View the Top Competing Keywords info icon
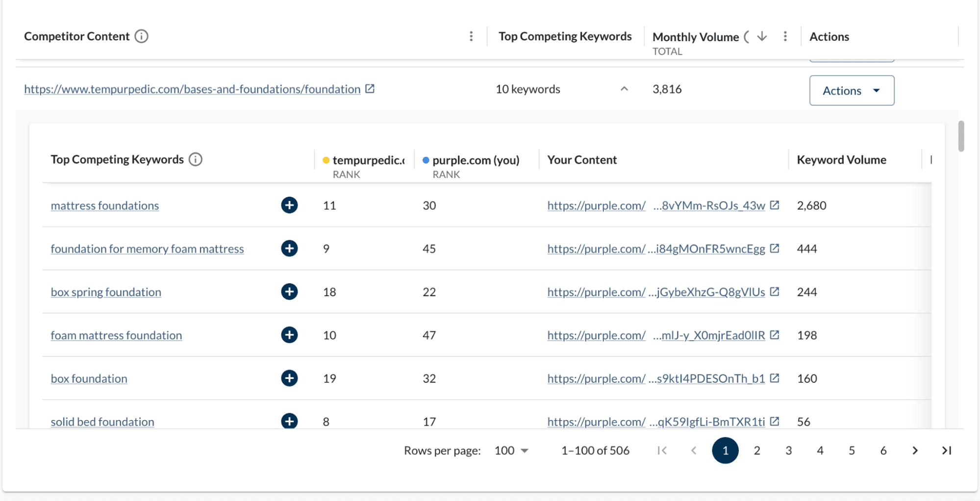 [195, 159]
